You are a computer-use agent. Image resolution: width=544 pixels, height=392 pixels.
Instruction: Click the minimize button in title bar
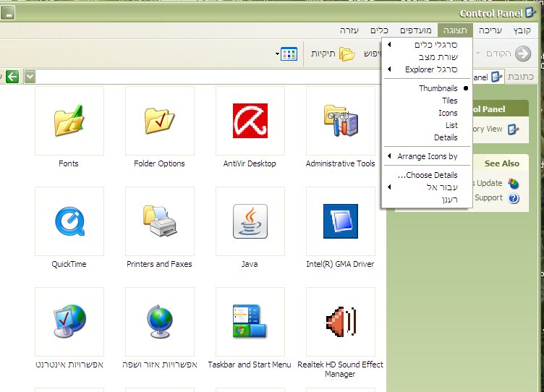coord(8,13)
